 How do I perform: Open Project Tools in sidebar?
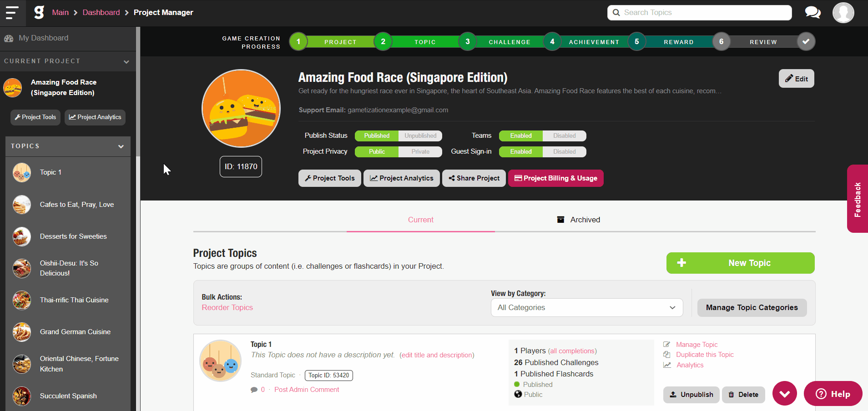[35, 117]
